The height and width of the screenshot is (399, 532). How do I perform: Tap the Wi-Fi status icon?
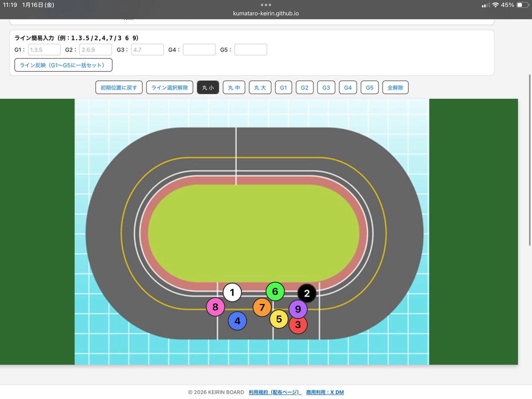pos(496,5)
